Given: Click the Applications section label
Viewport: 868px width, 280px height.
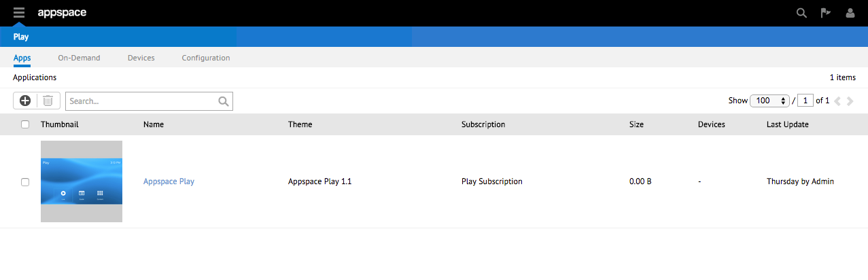Looking at the screenshot, I should [35, 77].
